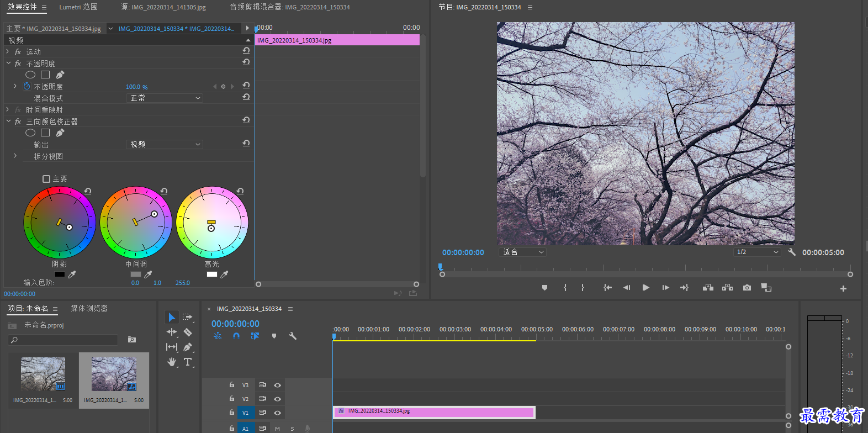868x433 pixels.
Task: Select the Ripple Edit tool
Action: pos(172,332)
